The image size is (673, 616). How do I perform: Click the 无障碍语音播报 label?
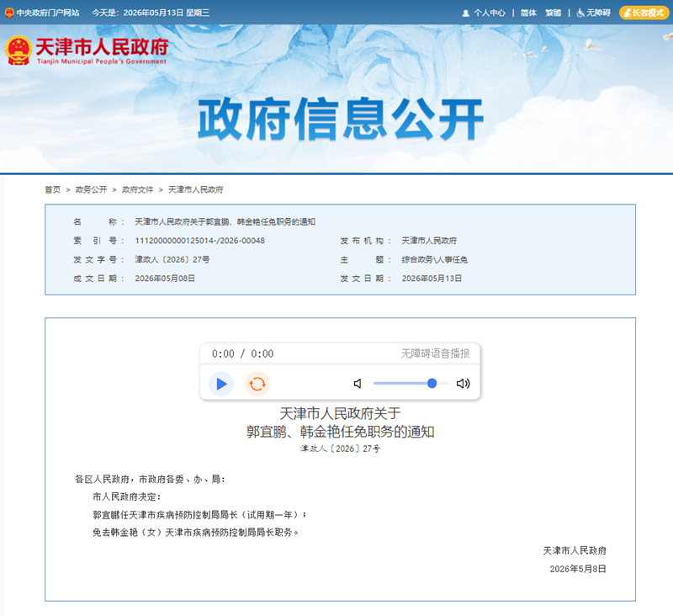tap(435, 353)
